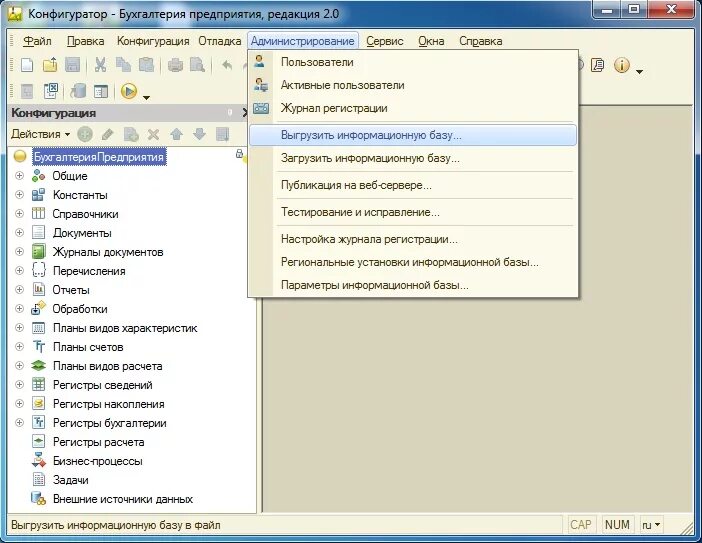Open the Справка menu
This screenshot has width=702, height=543.
point(480,41)
